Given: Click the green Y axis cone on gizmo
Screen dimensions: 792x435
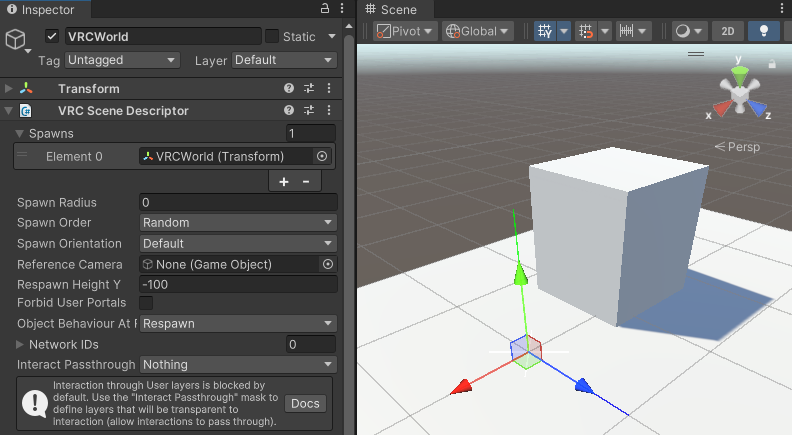Looking at the screenshot, I should (739, 76).
